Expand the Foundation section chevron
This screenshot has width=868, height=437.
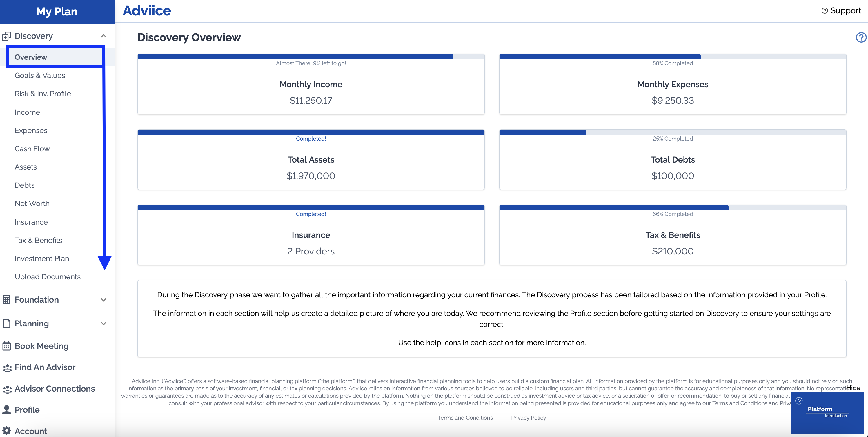click(103, 300)
